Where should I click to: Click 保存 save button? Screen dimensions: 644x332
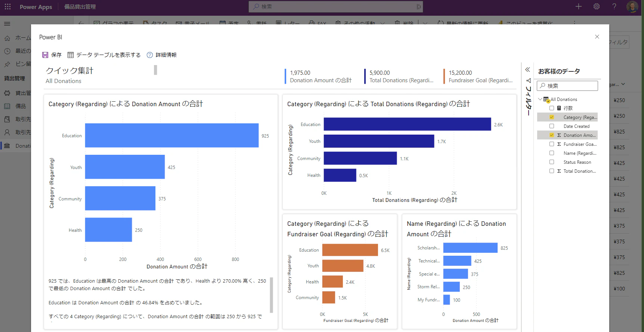click(x=52, y=55)
